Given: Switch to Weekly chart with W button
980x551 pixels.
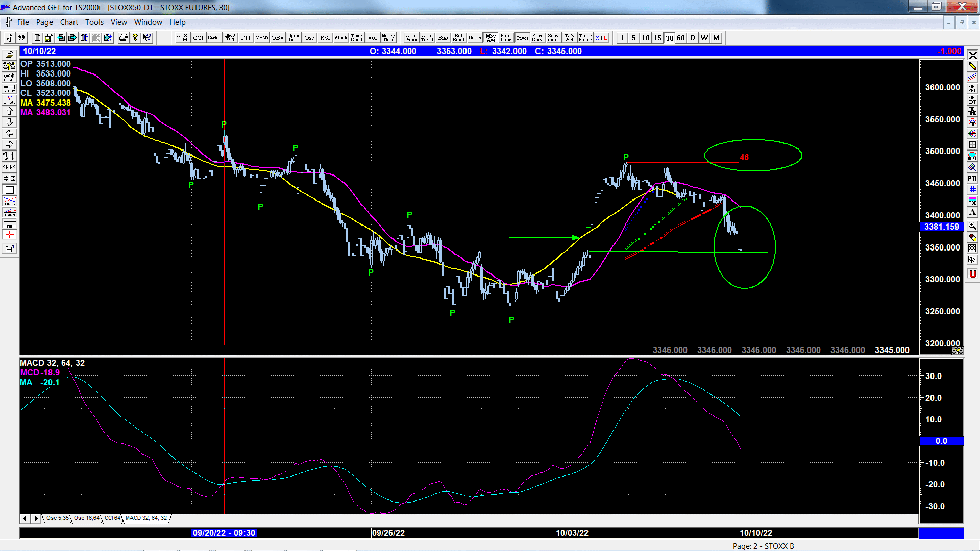Looking at the screenshot, I should coord(704,38).
